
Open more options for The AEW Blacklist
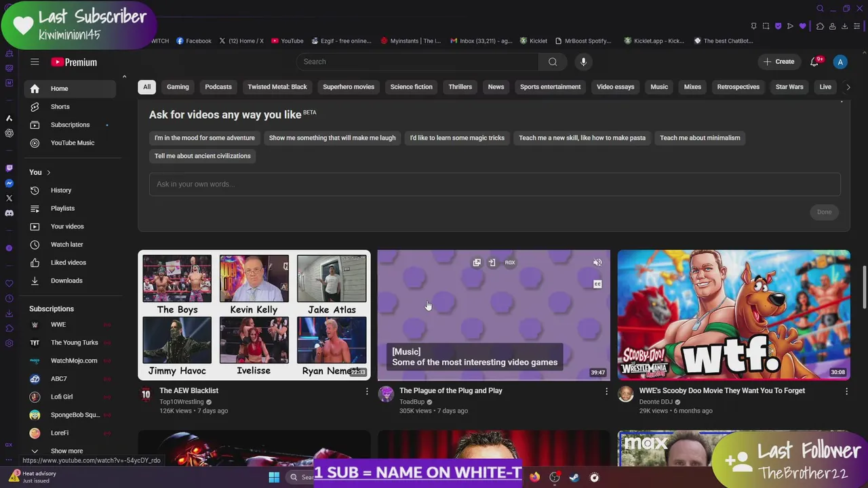[367, 391]
